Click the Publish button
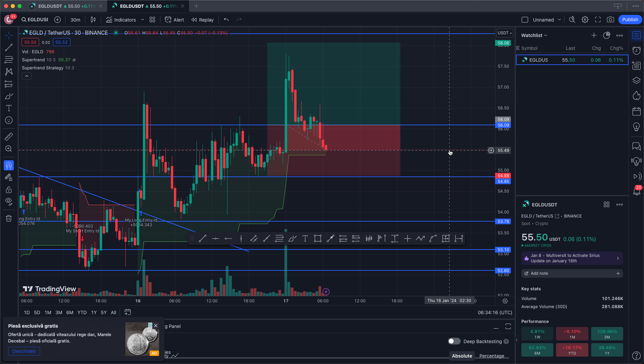 click(630, 20)
